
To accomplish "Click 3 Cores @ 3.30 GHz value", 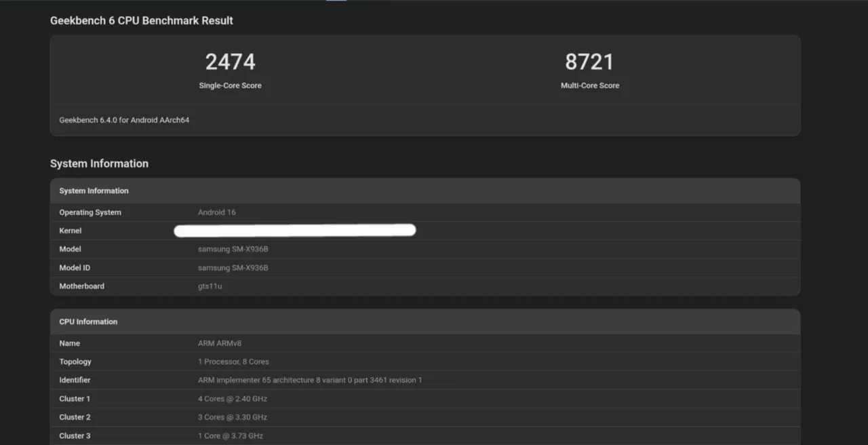I will pos(233,417).
